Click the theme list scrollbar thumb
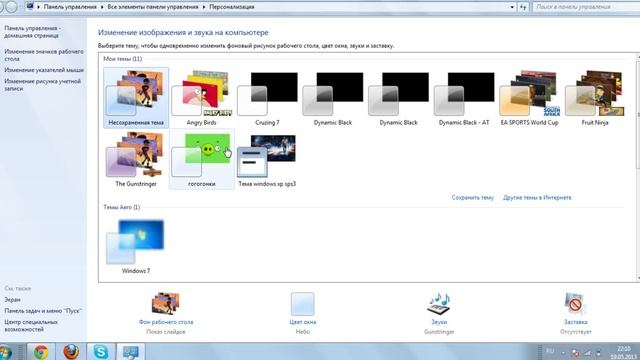 coord(638,114)
